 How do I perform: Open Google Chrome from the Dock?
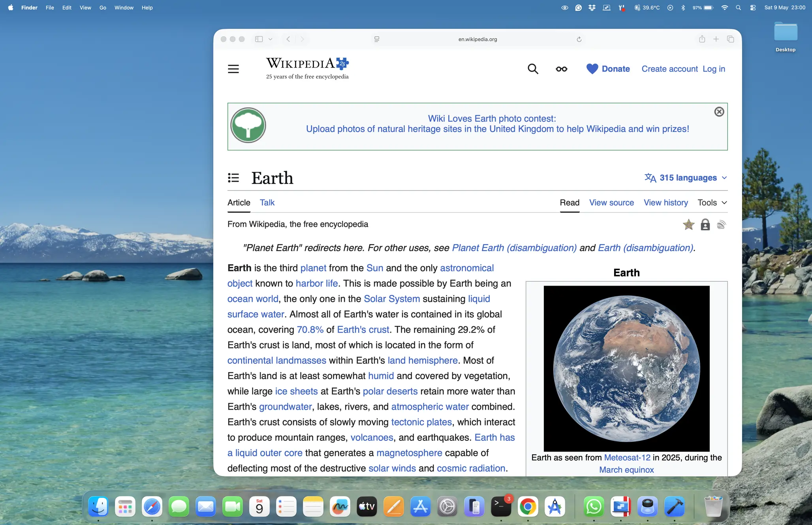pos(528,506)
